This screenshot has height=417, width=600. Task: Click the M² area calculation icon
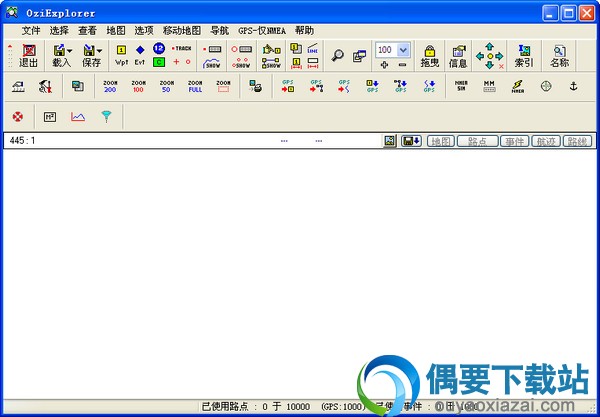(x=50, y=117)
